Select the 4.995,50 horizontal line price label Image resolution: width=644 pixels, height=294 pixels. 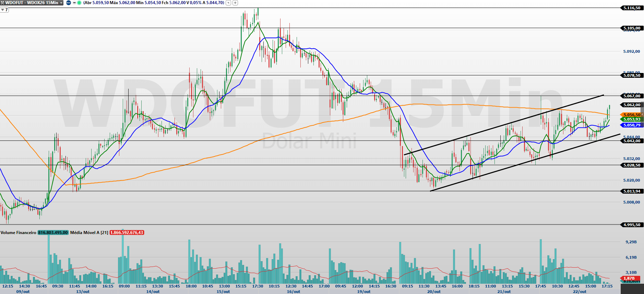click(x=632, y=225)
